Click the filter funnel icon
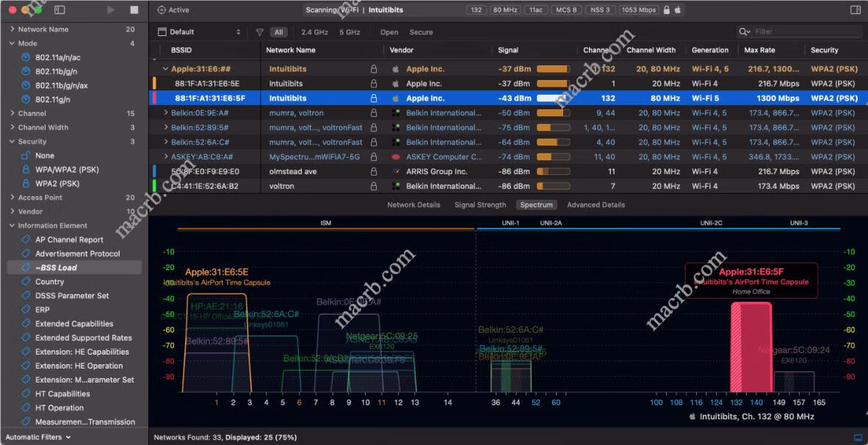Image resolution: width=868 pixels, height=445 pixels. (260, 32)
